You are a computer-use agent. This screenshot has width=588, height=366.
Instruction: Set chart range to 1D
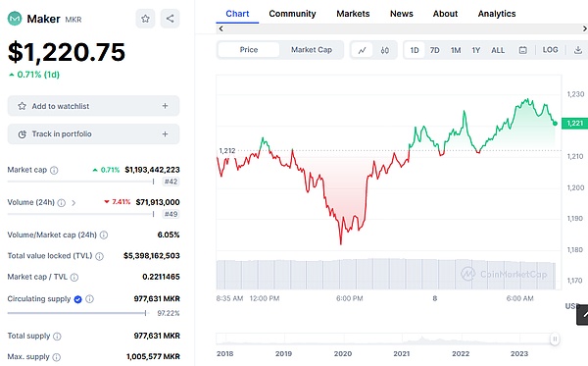click(415, 50)
